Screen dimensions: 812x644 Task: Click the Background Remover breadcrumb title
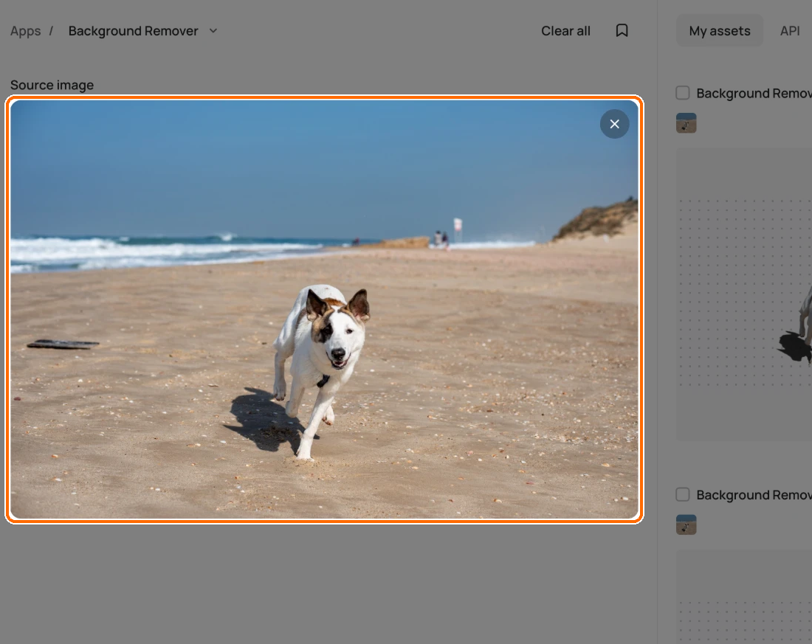pos(133,31)
